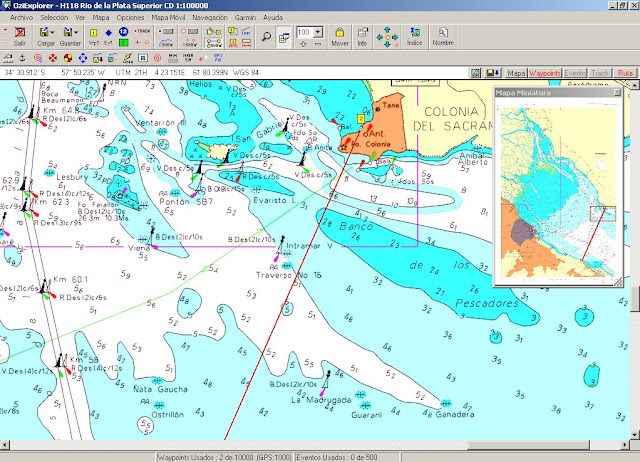The image size is (640, 462).
Task: Open the Opciones menu
Action: (x=130, y=18)
